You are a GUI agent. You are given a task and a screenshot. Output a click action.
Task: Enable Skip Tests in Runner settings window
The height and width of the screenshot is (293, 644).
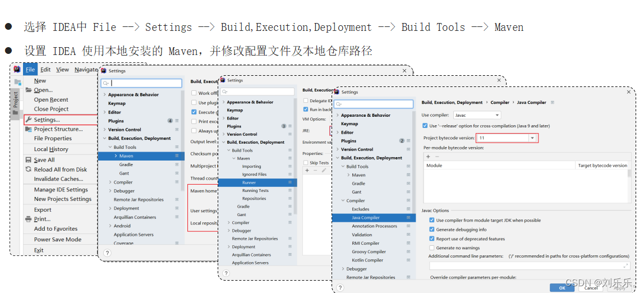coord(306,163)
